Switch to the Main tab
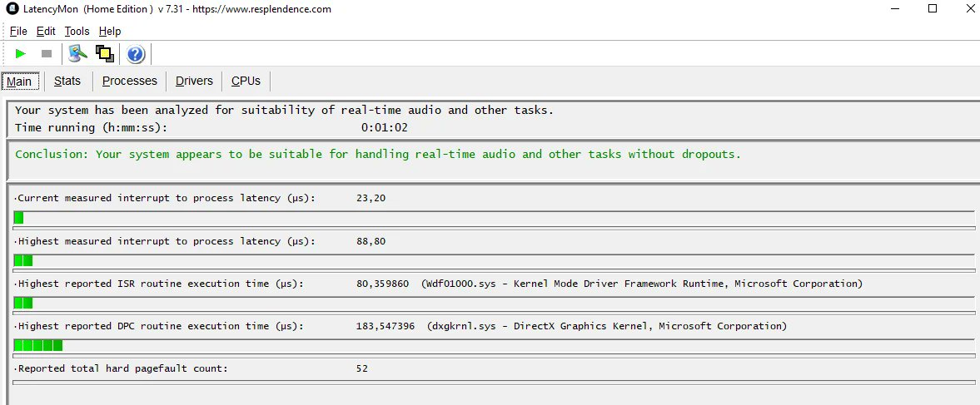The height and width of the screenshot is (405, 980). 21,81
